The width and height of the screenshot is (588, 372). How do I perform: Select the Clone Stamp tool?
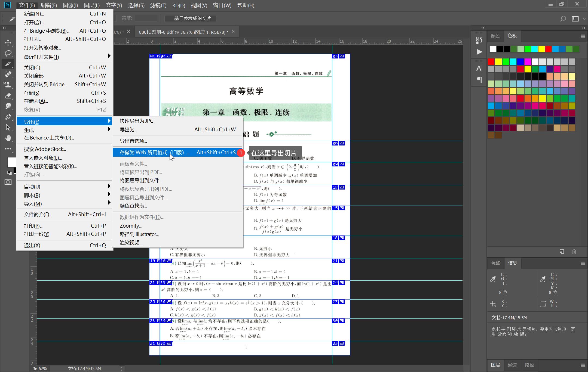pos(8,85)
